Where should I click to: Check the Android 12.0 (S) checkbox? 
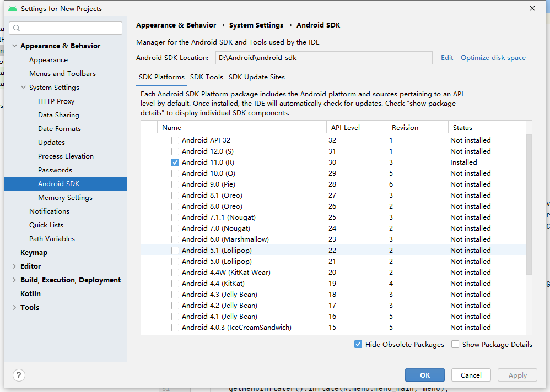tap(175, 151)
